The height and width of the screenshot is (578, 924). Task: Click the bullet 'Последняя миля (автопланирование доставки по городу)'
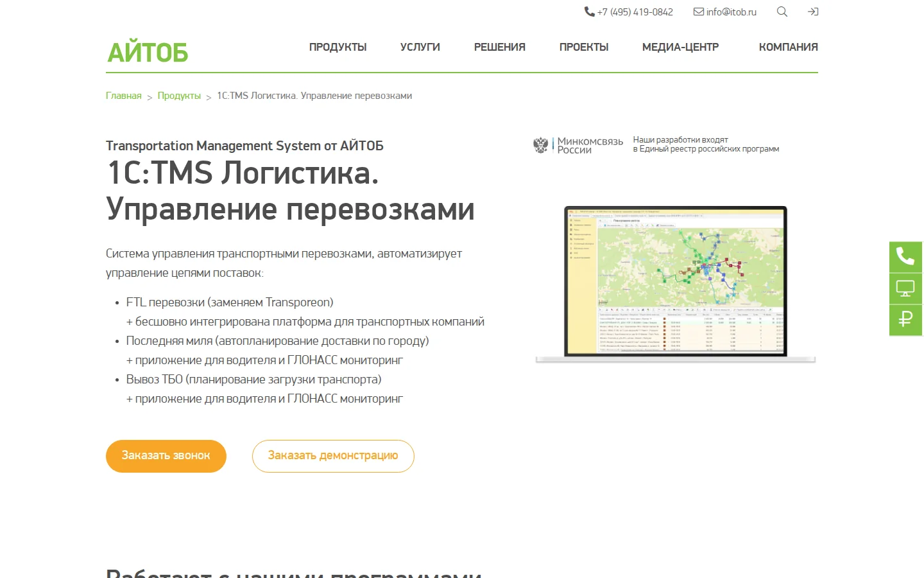coord(277,340)
